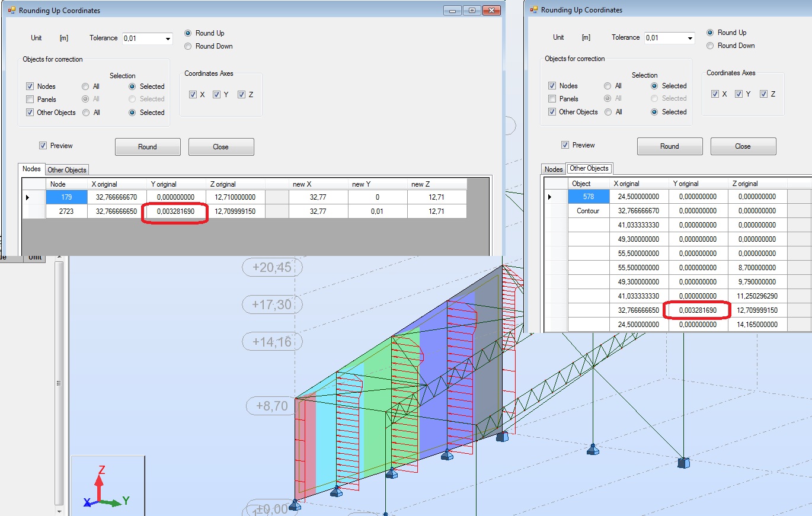The image size is (812, 516).
Task: Select Round Up option in right dialog
Action: pos(710,33)
